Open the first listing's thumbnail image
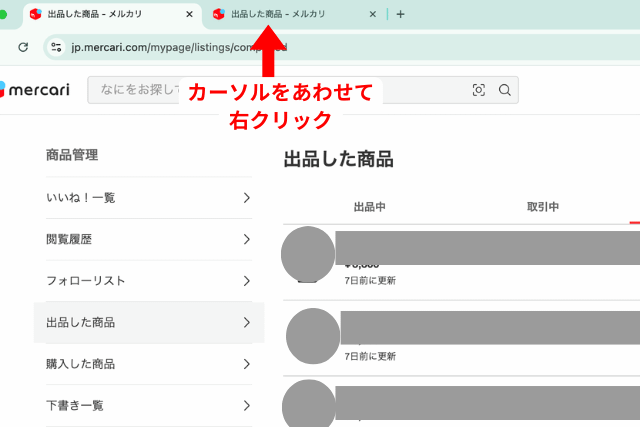 [309, 254]
